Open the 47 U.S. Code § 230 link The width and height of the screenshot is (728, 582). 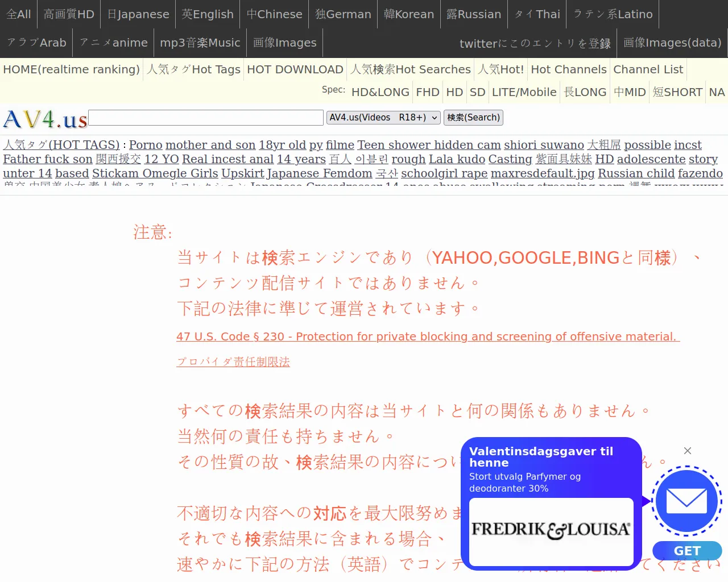coord(428,336)
